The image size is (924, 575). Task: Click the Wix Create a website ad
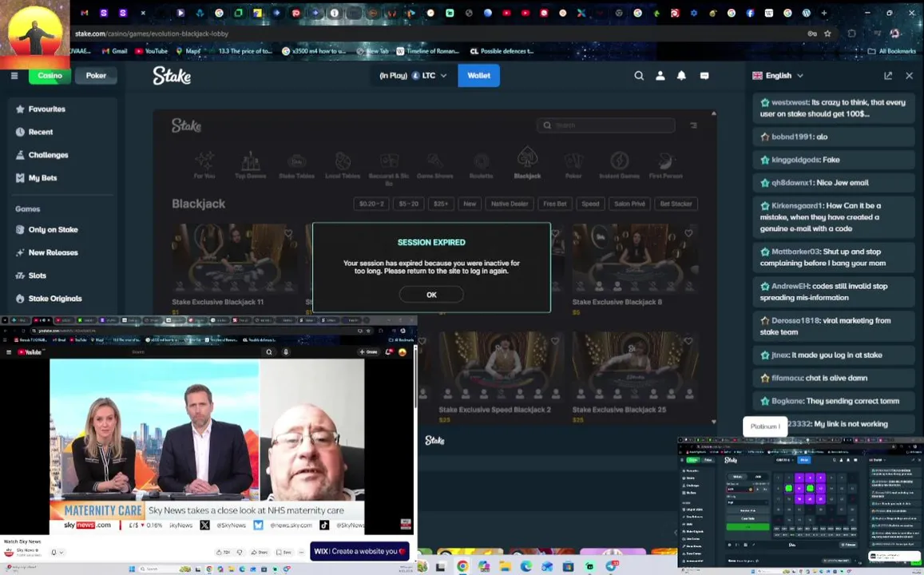(359, 551)
